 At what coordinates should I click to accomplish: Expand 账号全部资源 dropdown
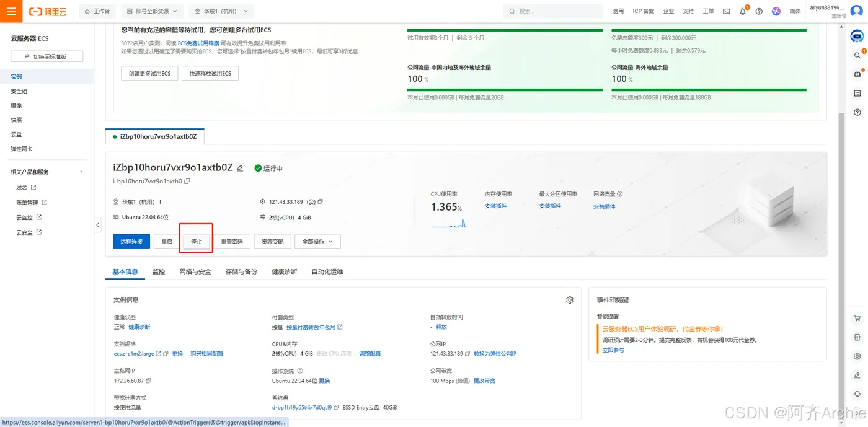(152, 11)
